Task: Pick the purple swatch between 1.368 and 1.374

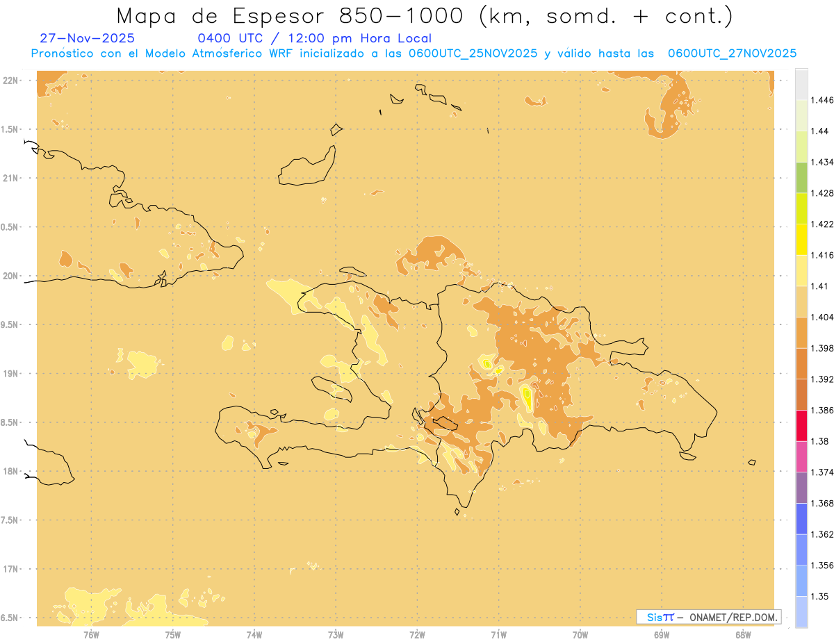Action: coord(801,488)
